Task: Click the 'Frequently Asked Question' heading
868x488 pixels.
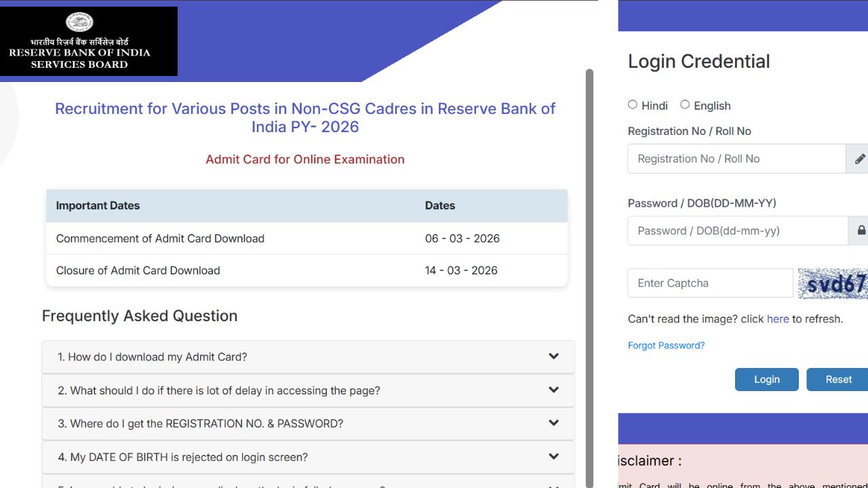Action: 140,316
